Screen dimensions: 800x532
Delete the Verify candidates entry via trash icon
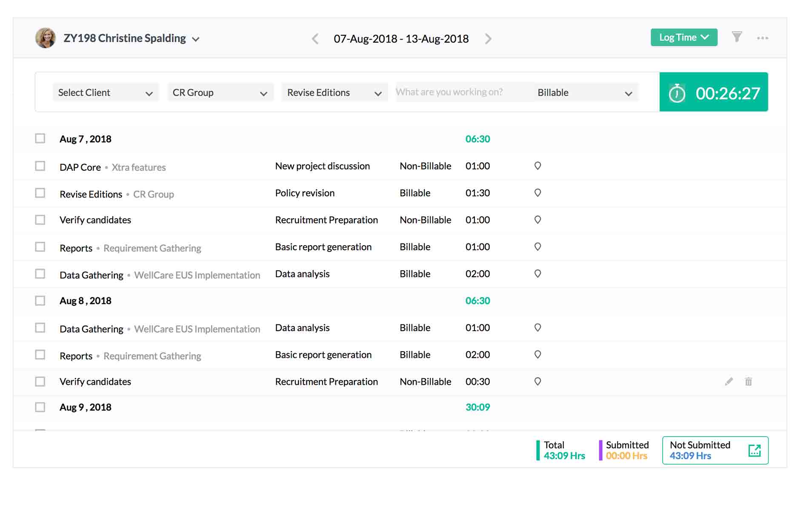[748, 381]
